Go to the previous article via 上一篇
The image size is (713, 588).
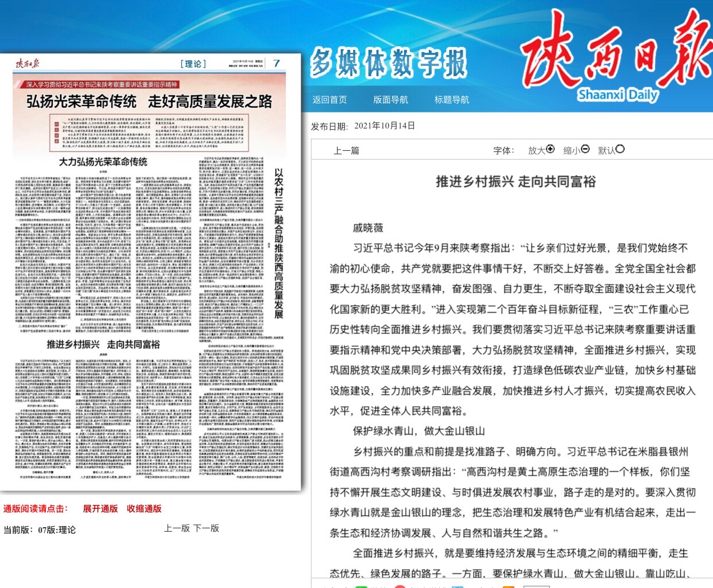[346, 150]
